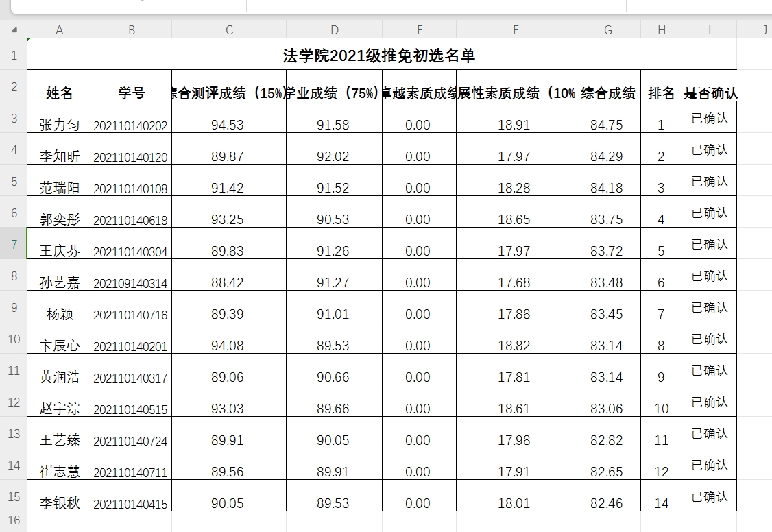Image resolution: width=772 pixels, height=532 pixels.
Task: Click the 综合成绩 header cell
Action: pos(607,93)
